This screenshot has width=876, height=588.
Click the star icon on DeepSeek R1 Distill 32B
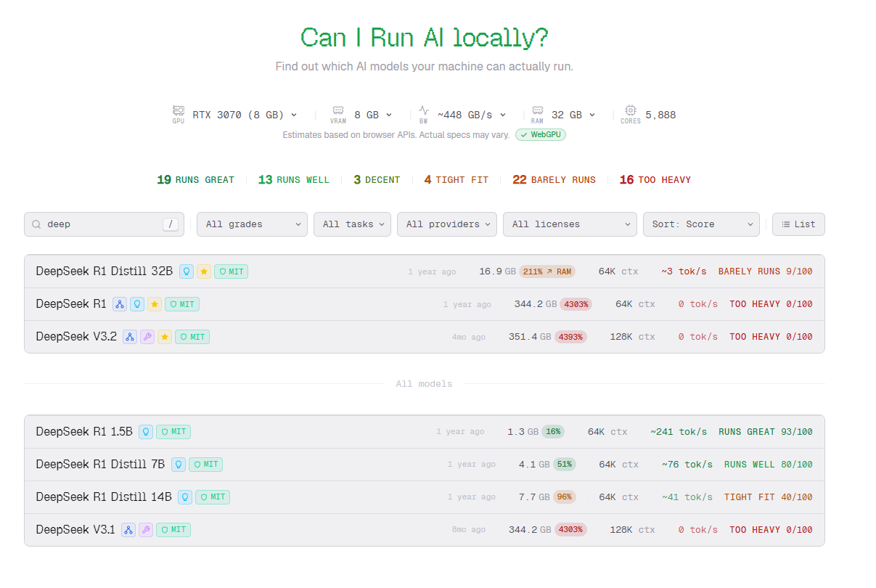pos(204,271)
